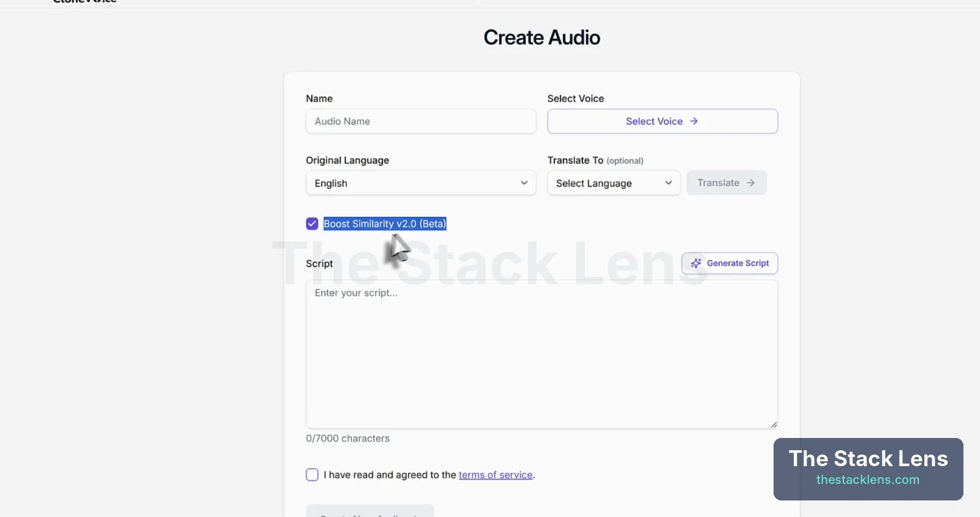
Task: Click the "Boost Similarity v2.0 (Beta)" label
Action: pos(385,224)
